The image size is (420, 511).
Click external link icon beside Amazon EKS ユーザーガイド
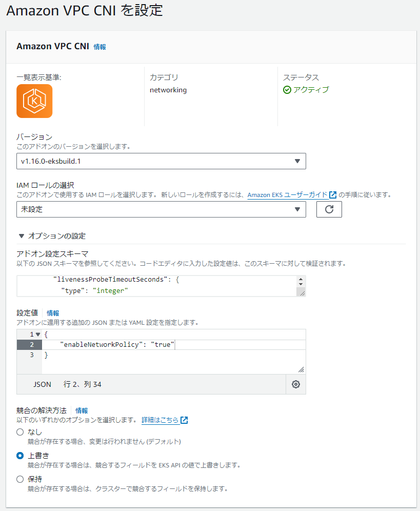click(333, 195)
